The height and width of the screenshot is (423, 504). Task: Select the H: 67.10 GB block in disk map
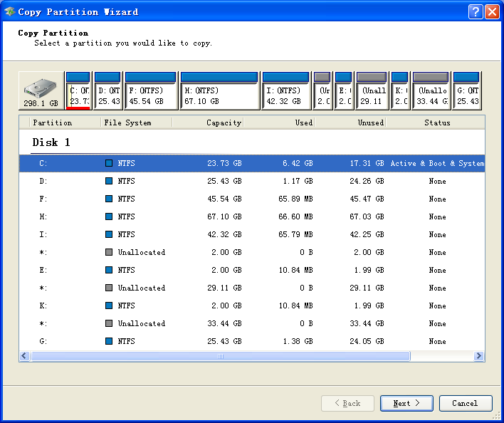[219, 90]
